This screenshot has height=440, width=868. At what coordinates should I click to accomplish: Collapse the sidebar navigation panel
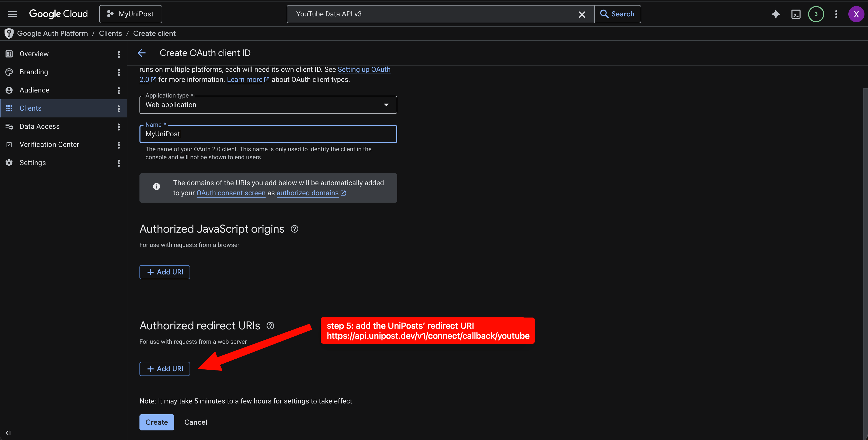[8, 433]
